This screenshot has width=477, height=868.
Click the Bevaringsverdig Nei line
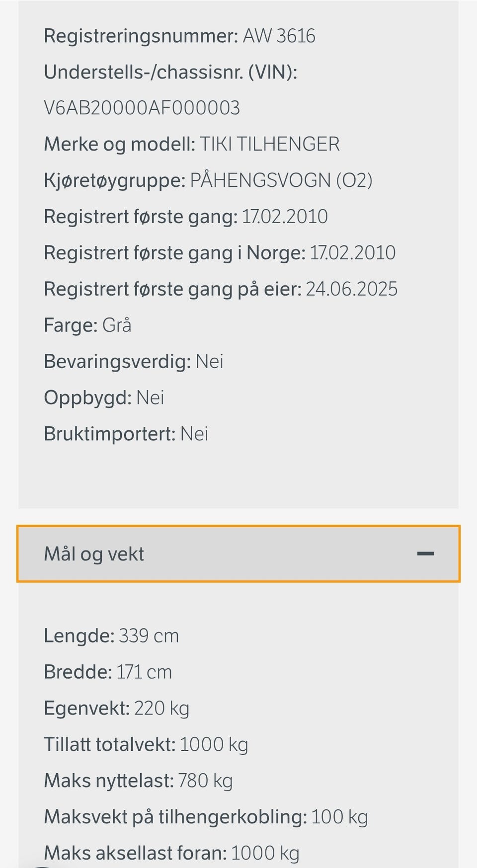coord(134,362)
